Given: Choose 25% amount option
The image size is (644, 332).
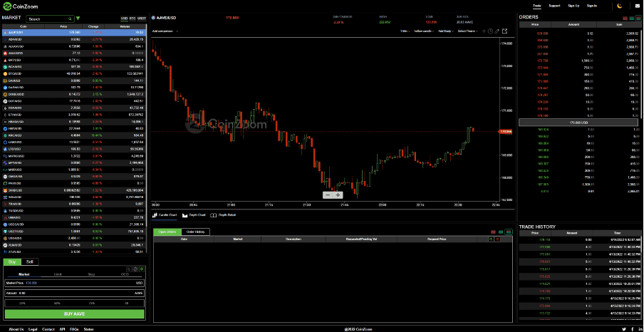Looking at the screenshot, I should coord(21,304).
